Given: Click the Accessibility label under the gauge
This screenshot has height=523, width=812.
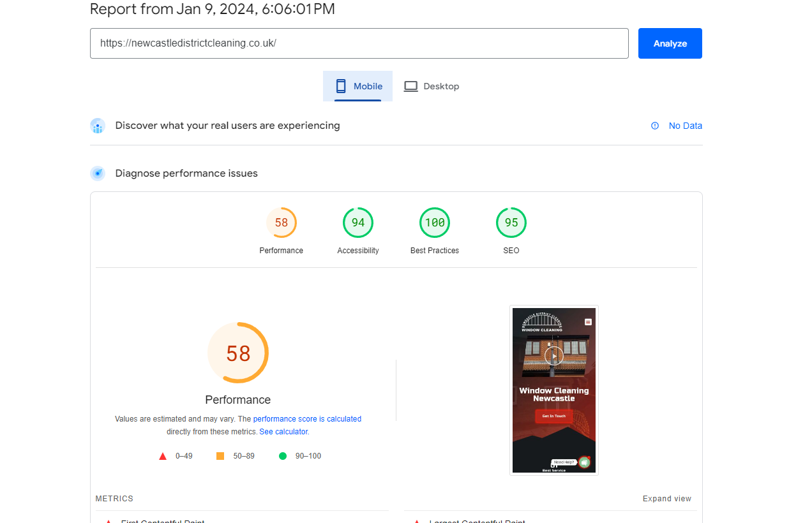Looking at the screenshot, I should (358, 251).
